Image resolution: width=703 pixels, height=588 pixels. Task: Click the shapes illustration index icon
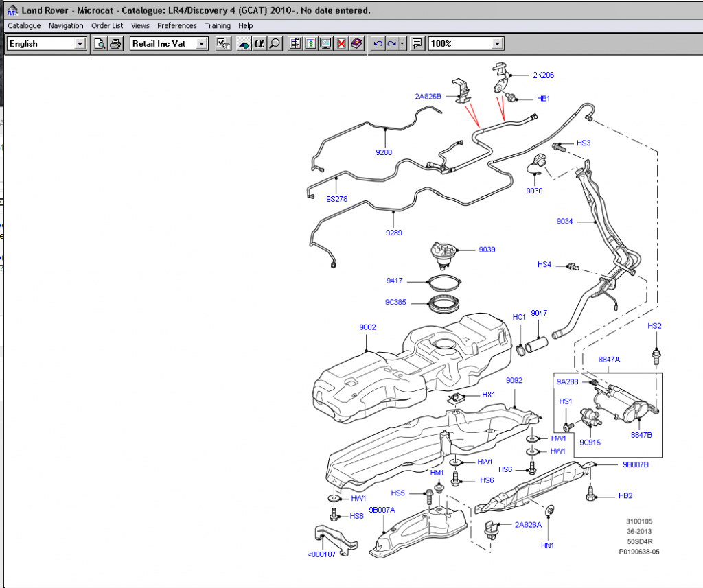tap(244, 43)
